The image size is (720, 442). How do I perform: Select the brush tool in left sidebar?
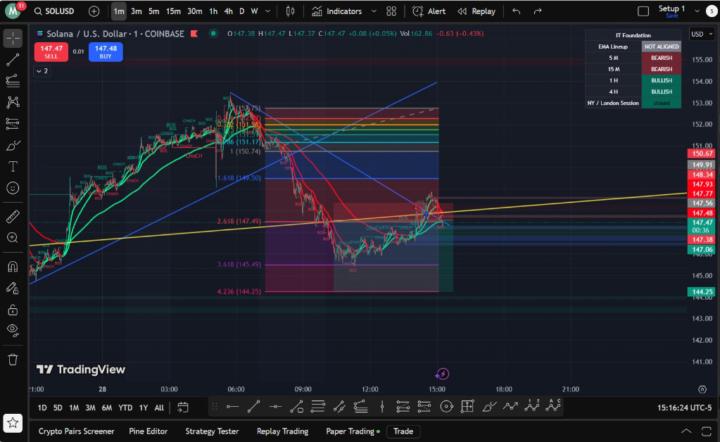pos(13,145)
